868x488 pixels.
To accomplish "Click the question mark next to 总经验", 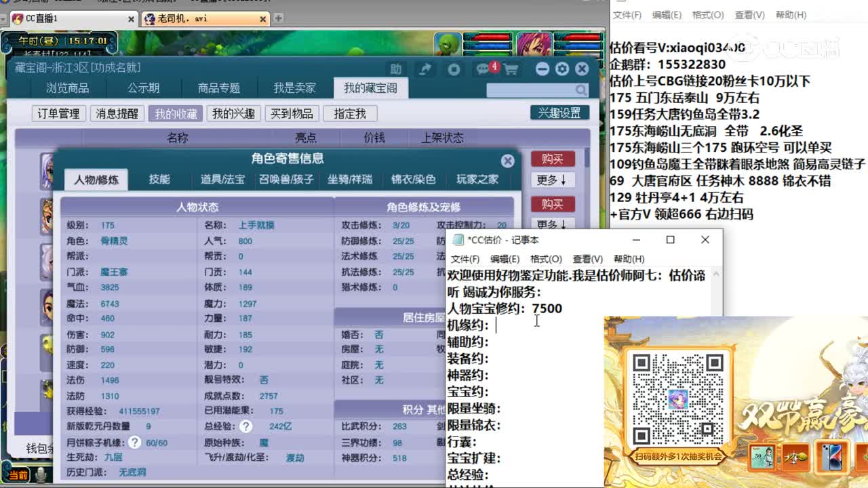I will pos(245,426).
